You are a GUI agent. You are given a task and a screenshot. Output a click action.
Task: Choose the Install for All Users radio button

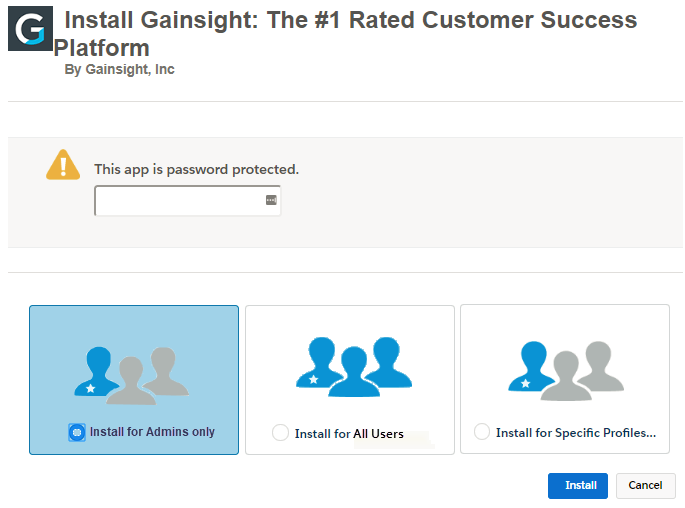coord(280,433)
